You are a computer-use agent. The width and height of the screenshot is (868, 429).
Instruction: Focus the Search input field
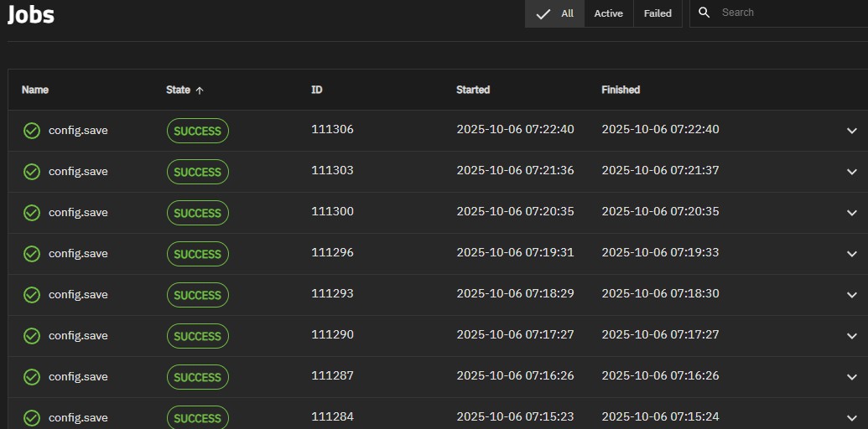[x=788, y=13]
